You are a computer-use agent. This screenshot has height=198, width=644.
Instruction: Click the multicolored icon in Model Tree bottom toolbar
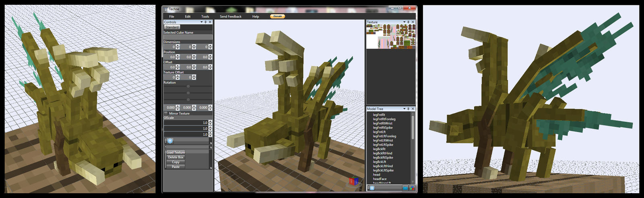[412, 188]
